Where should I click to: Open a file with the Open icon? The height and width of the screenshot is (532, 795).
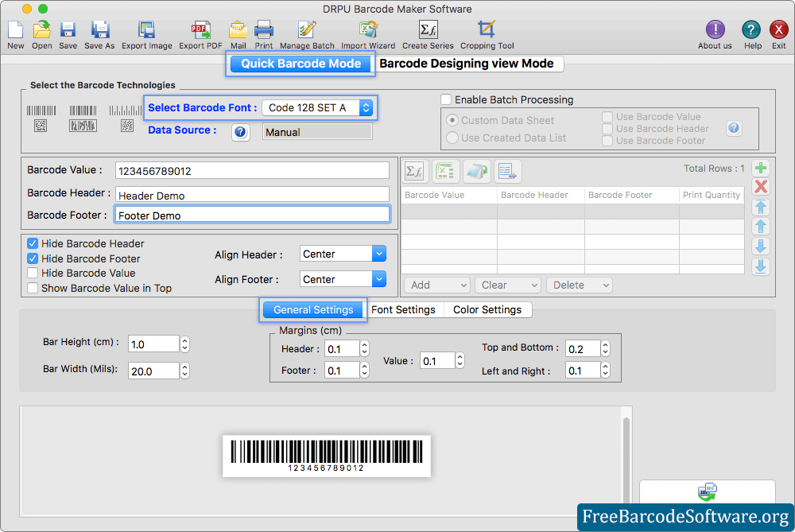click(x=42, y=30)
